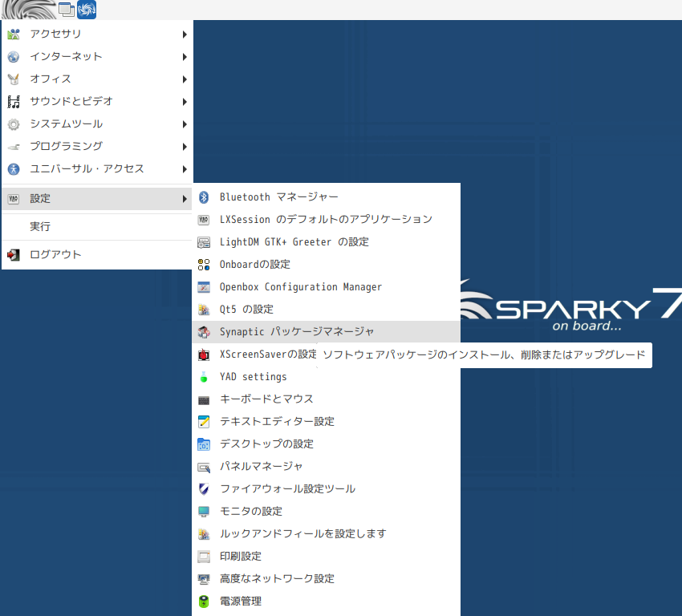682x616 pixels.
Task: Click the show desktop icon in panel
Action: [66, 10]
